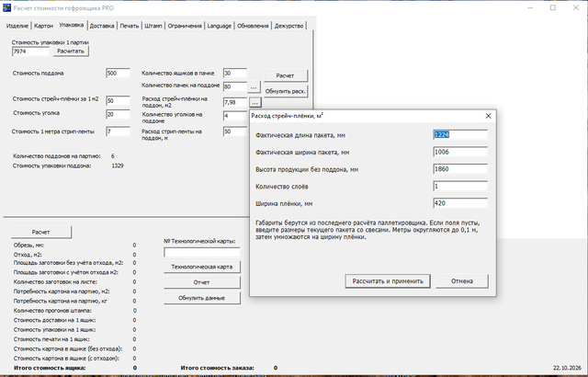
Task: Click the Отмена button
Action: pyautogui.click(x=461, y=281)
